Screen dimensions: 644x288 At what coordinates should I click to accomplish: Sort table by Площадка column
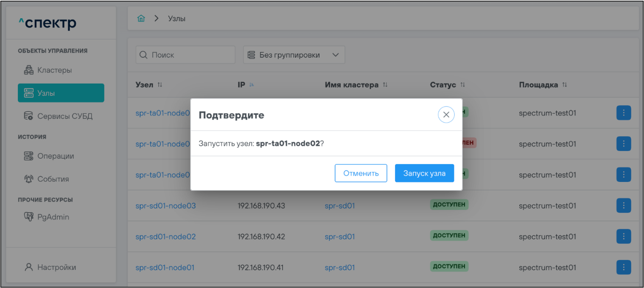click(x=564, y=85)
